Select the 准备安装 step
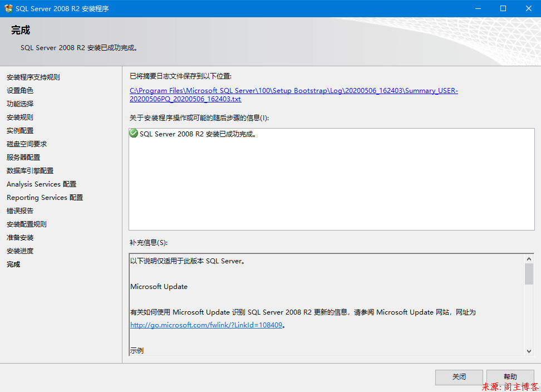The height and width of the screenshot is (392, 541). pyautogui.click(x=19, y=238)
